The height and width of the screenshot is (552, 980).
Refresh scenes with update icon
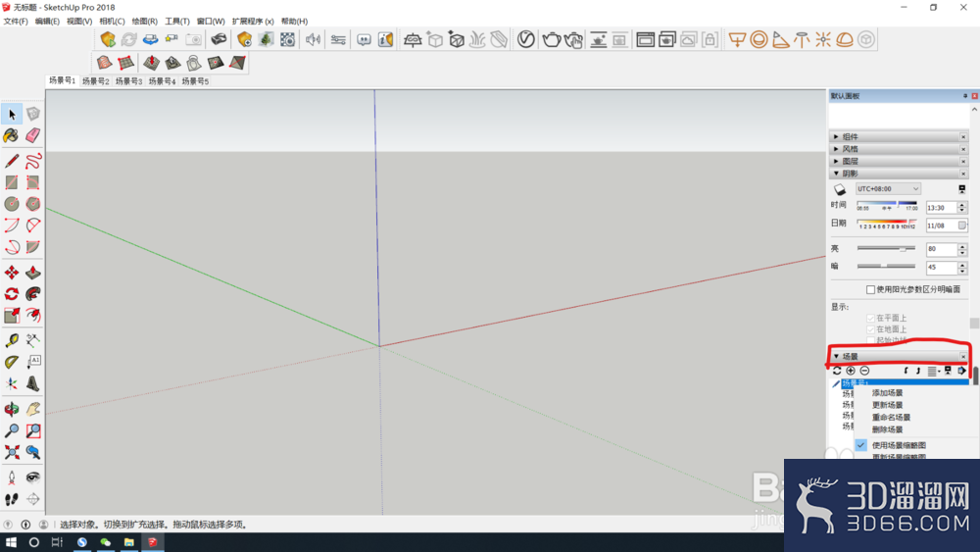pyautogui.click(x=837, y=371)
